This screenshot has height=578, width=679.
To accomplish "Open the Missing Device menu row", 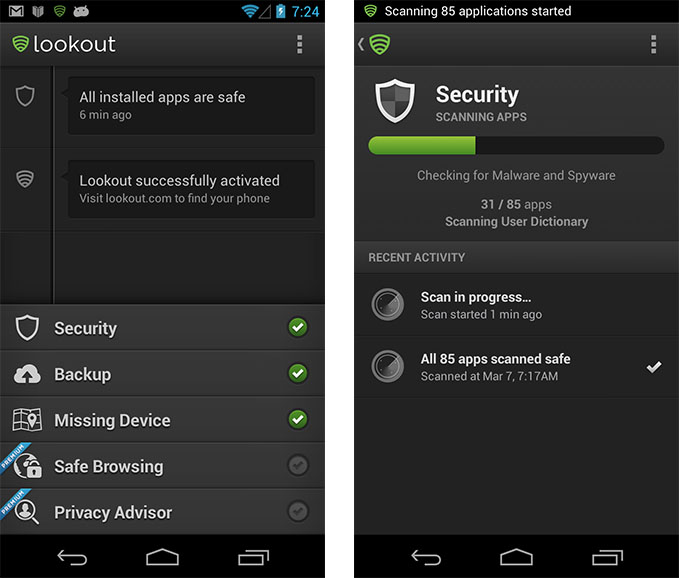I will [162, 420].
